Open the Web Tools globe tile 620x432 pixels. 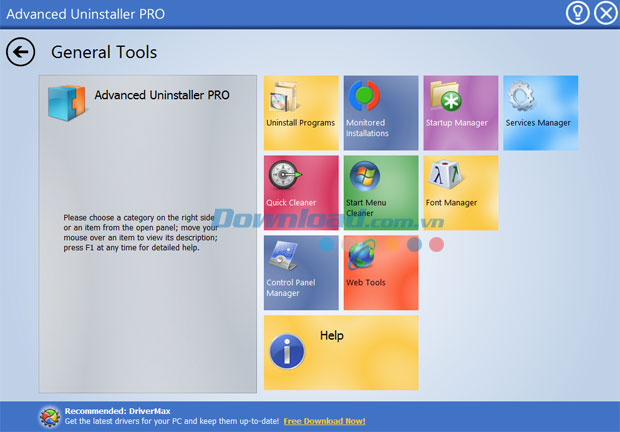coord(381,273)
